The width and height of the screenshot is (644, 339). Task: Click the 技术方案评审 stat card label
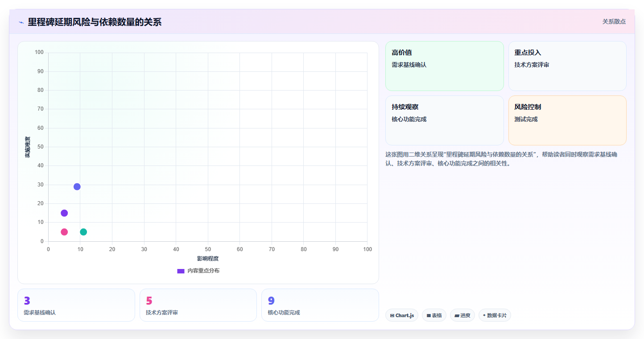(x=162, y=313)
